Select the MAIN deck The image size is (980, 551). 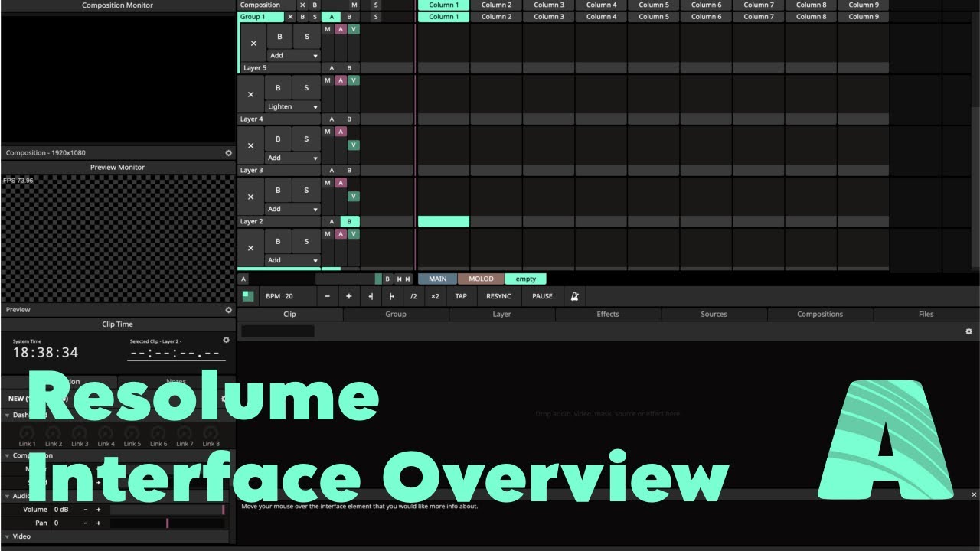438,279
